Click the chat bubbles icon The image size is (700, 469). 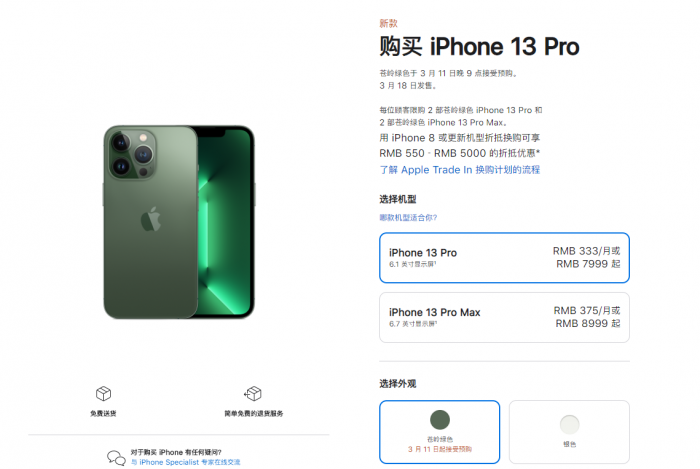(116, 458)
